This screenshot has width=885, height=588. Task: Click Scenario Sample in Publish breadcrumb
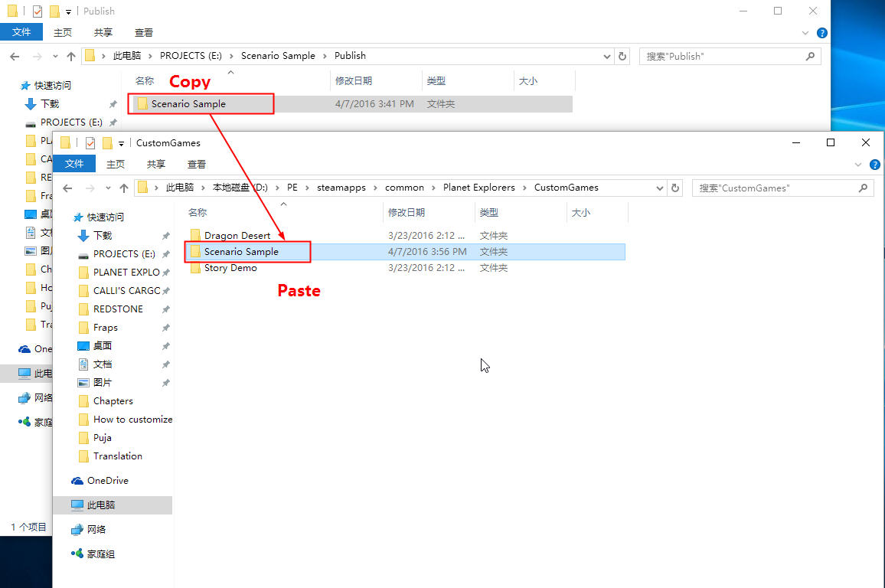tap(278, 56)
